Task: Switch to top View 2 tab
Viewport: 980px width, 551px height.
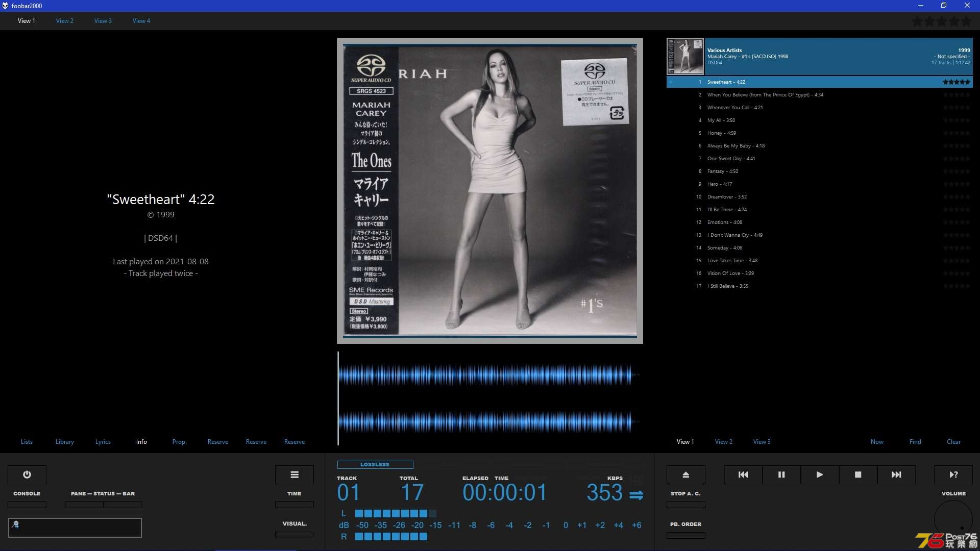Action: coord(65,21)
